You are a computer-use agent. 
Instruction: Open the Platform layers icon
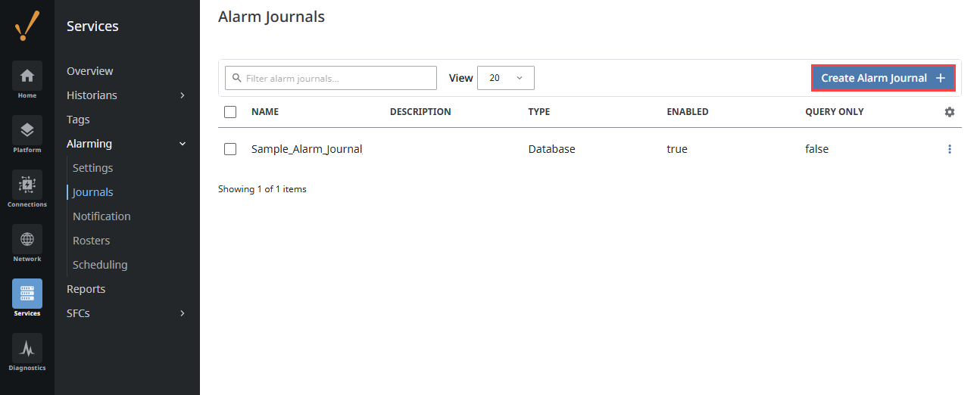(27, 130)
